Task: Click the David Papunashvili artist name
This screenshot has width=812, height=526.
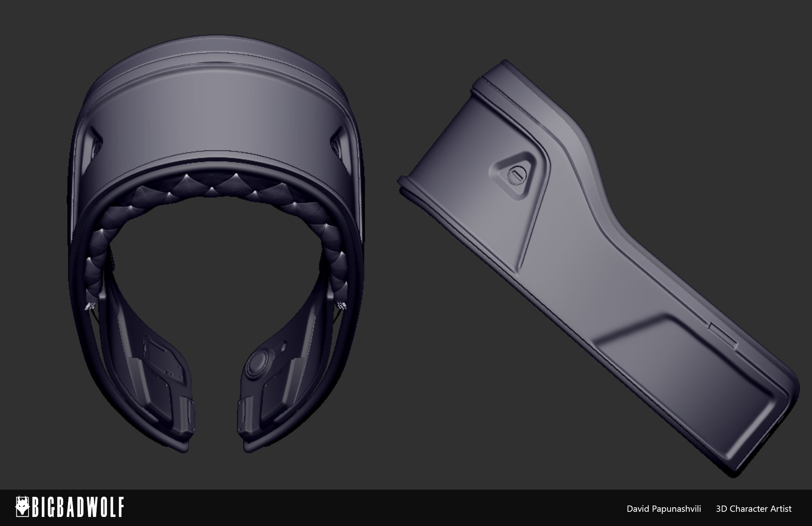Action: point(663,509)
